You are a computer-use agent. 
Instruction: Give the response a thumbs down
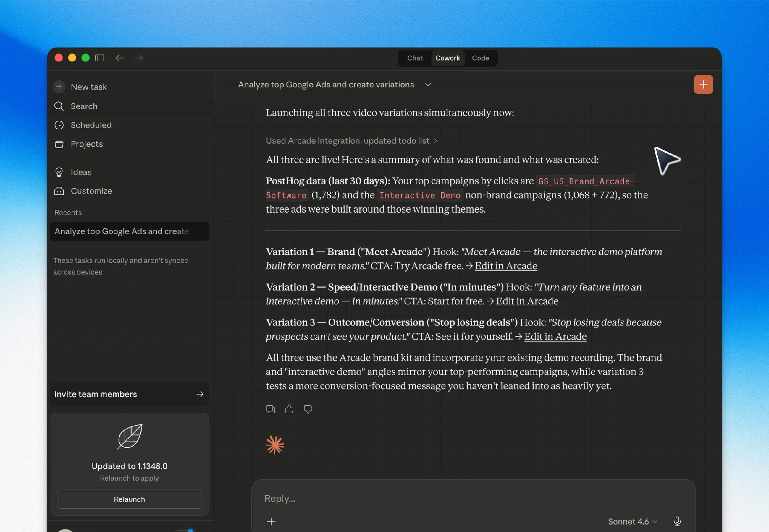[x=308, y=409]
